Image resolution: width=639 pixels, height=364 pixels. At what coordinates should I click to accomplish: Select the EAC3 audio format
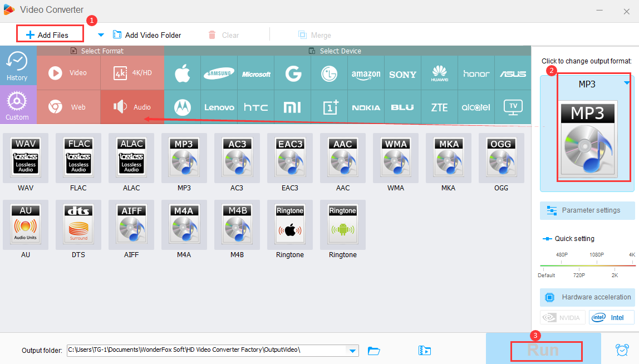(x=290, y=158)
